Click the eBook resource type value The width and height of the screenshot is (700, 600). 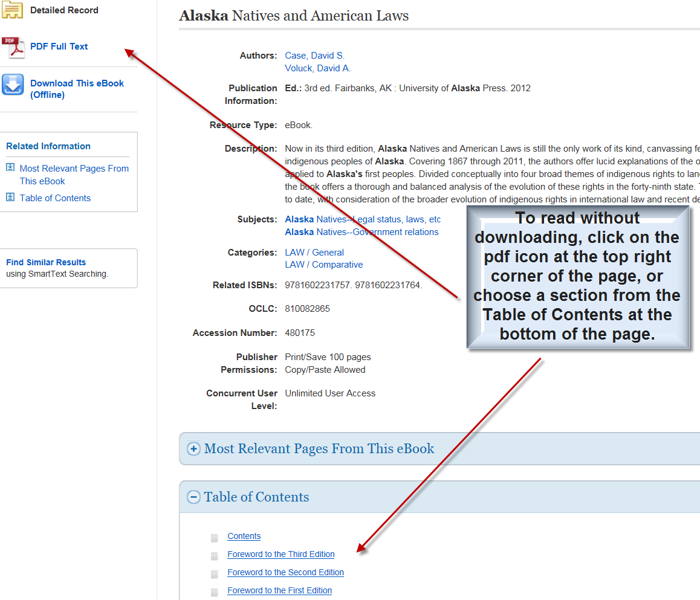(299, 125)
